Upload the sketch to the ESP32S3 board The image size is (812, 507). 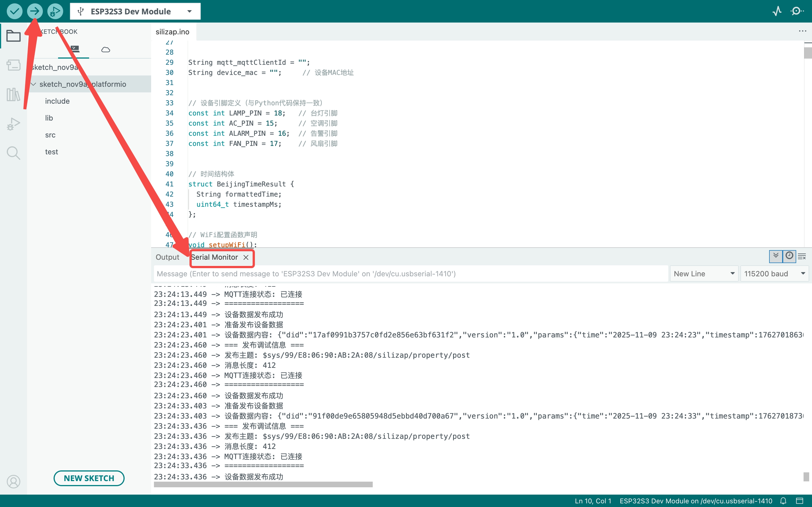click(x=35, y=11)
